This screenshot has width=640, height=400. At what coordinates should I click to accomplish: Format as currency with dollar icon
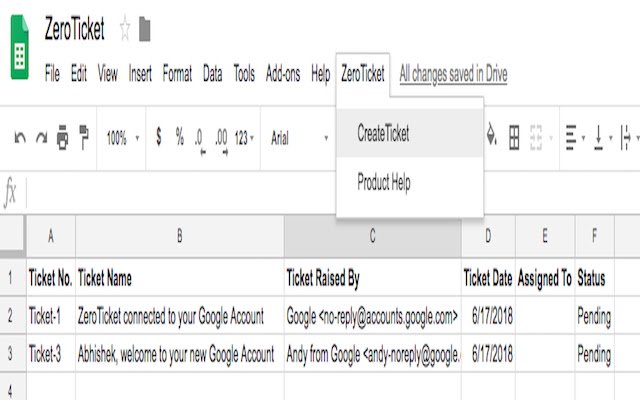pyautogui.click(x=159, y=136)
